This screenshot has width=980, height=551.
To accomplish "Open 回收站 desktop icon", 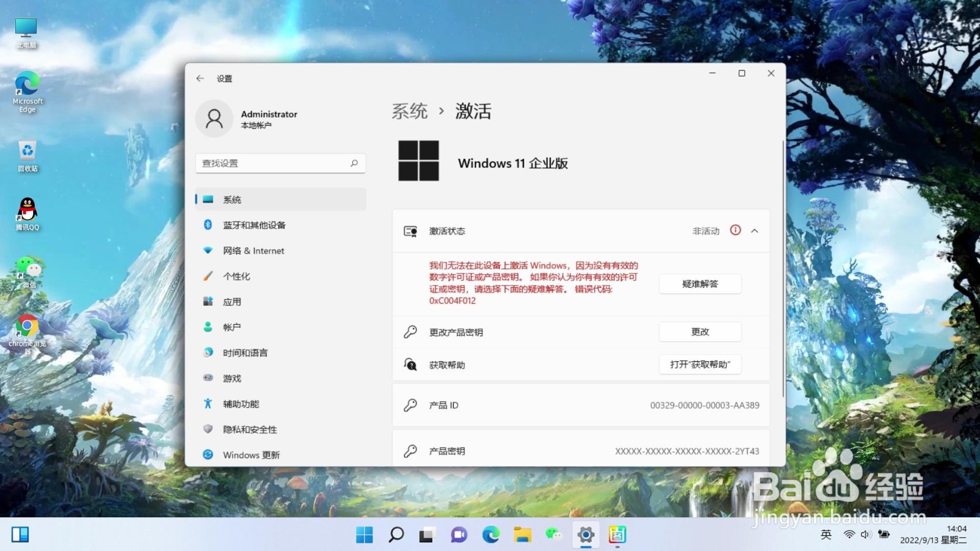I will [28, 156].
